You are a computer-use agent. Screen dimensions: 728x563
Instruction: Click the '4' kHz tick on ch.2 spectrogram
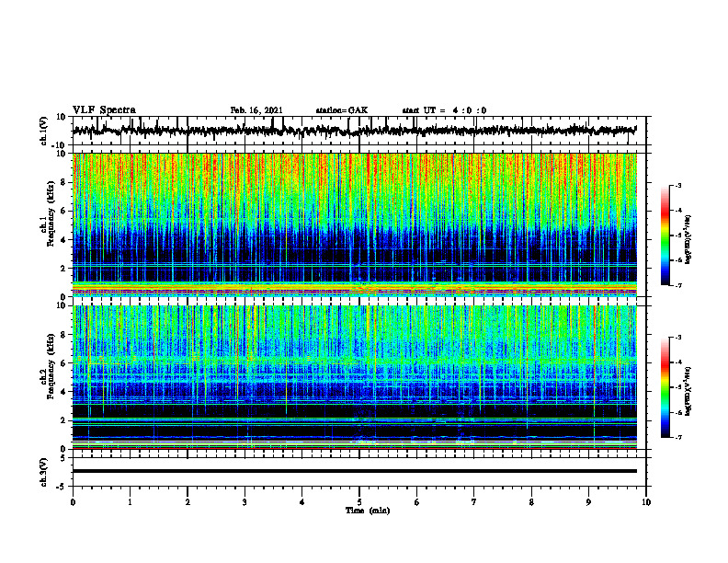pyautogui.click(x=64, y=392)
